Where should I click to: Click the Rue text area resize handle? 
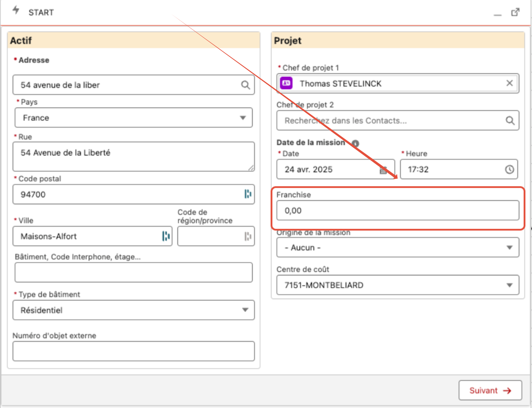[x=251, y=168]
